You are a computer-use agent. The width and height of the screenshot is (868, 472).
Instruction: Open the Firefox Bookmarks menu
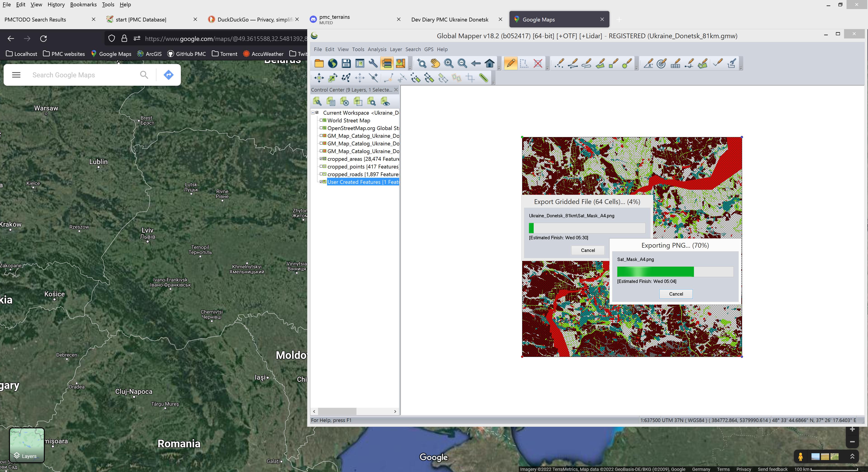83,4
